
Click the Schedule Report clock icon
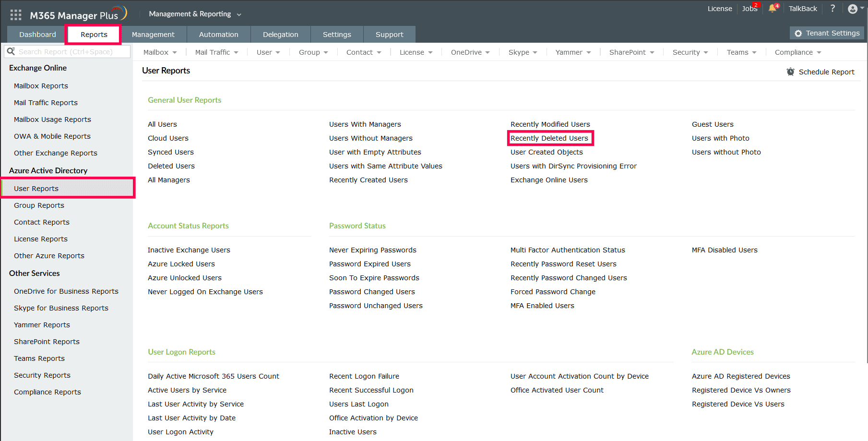click(790, 72)
